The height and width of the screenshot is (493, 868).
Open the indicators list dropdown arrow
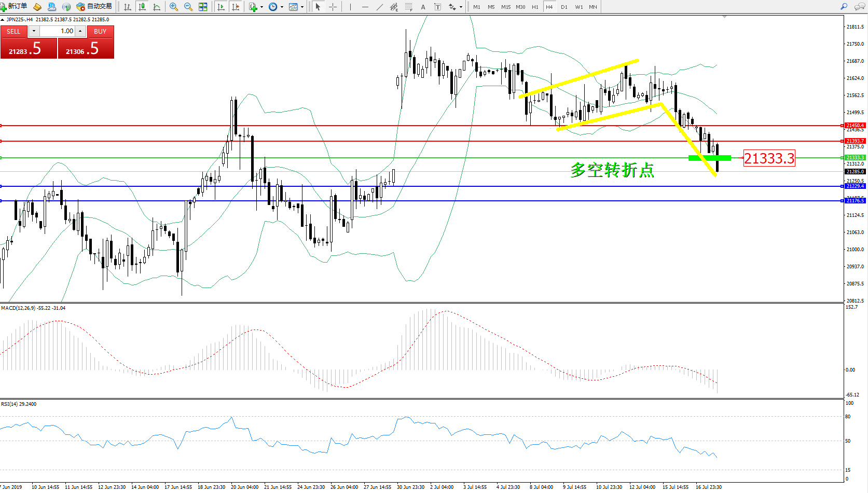(261, 7)
